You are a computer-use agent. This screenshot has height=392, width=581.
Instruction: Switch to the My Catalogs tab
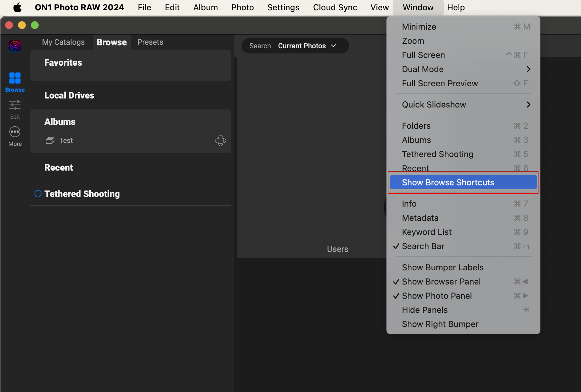pos(63,42)
